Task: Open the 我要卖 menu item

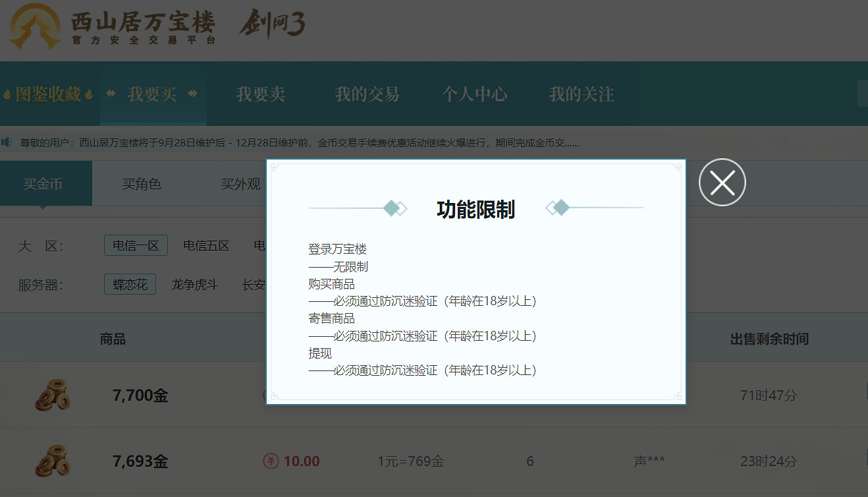Action: pyautogui.click(x=262, y=94)
